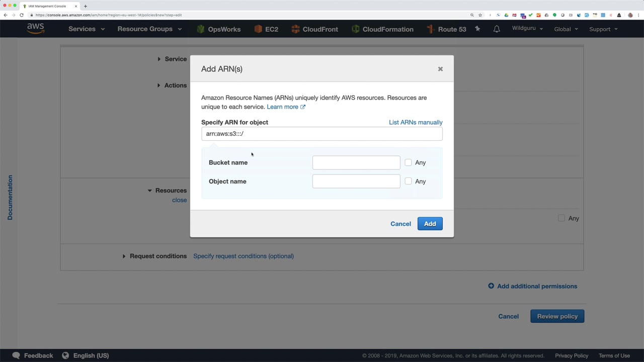
Task: Open the EC2 shortcut icon
Action: (258, 29)
